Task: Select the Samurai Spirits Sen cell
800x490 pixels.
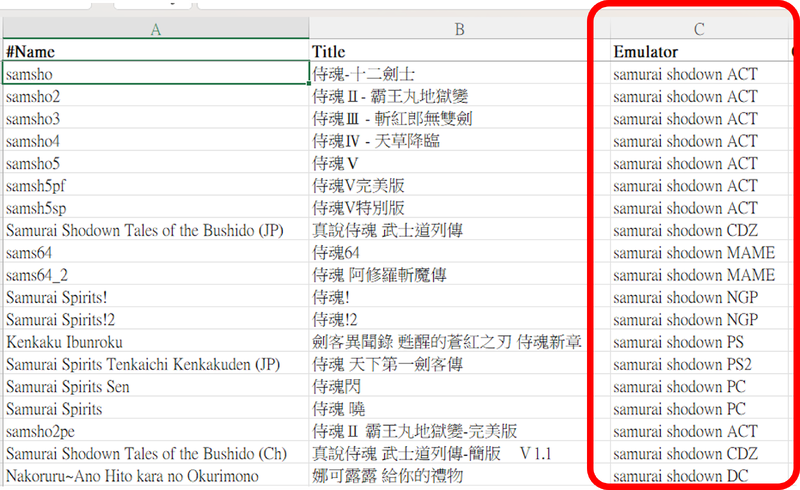Action: 156,386
